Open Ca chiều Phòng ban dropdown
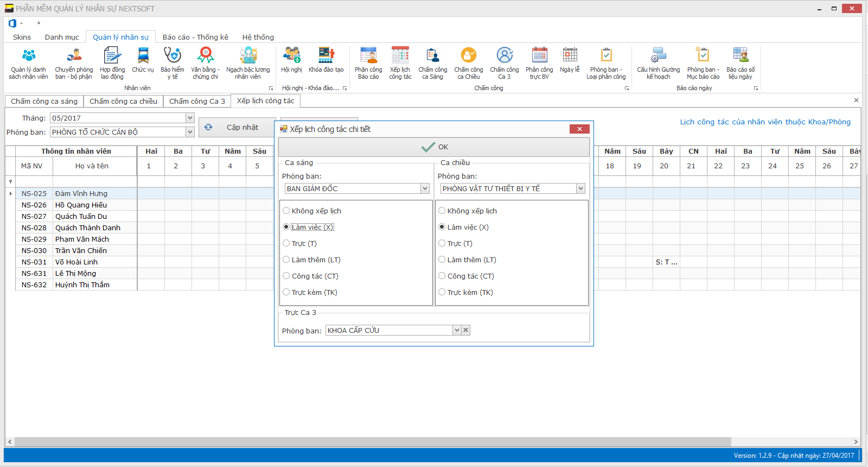Image resolution: width=868 pixels, height=467 pixels. [580, 188]
